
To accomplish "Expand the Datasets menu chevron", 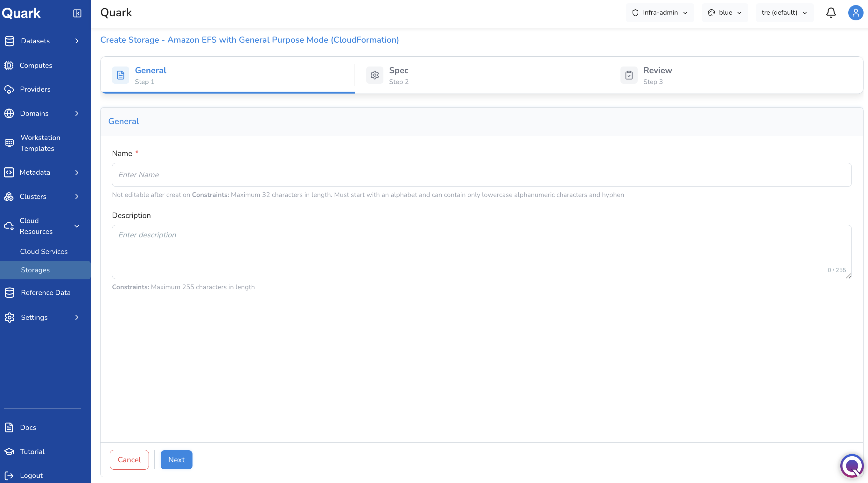I will 77,41.
